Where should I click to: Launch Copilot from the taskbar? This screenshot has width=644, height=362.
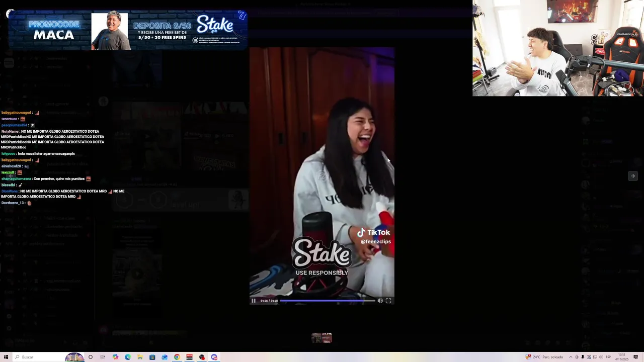coord(115,357)
